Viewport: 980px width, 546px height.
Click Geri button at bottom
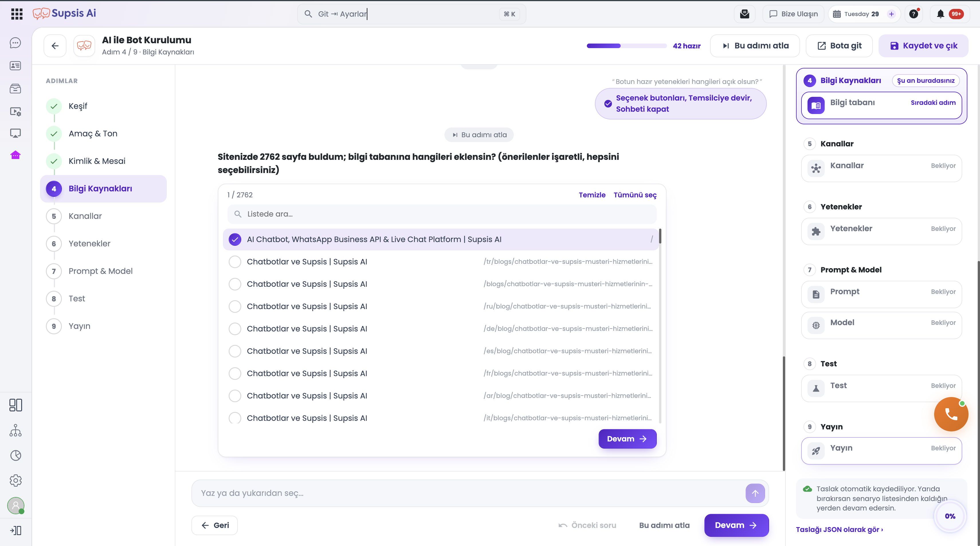coord(215,525)
